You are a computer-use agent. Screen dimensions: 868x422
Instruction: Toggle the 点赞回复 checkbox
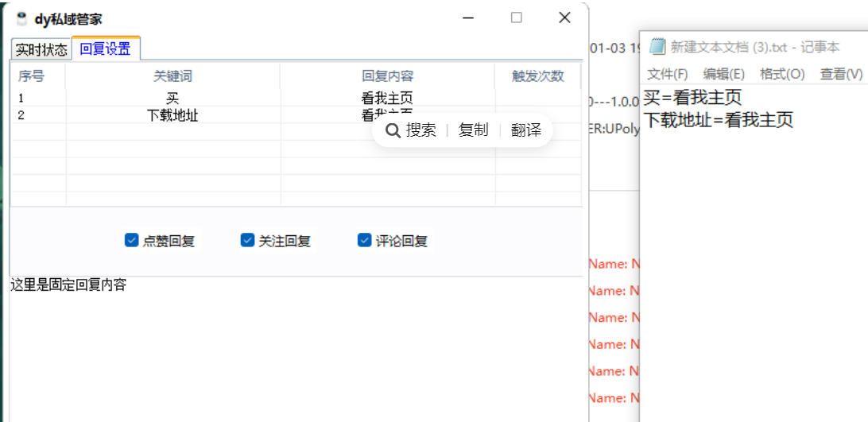132,240
